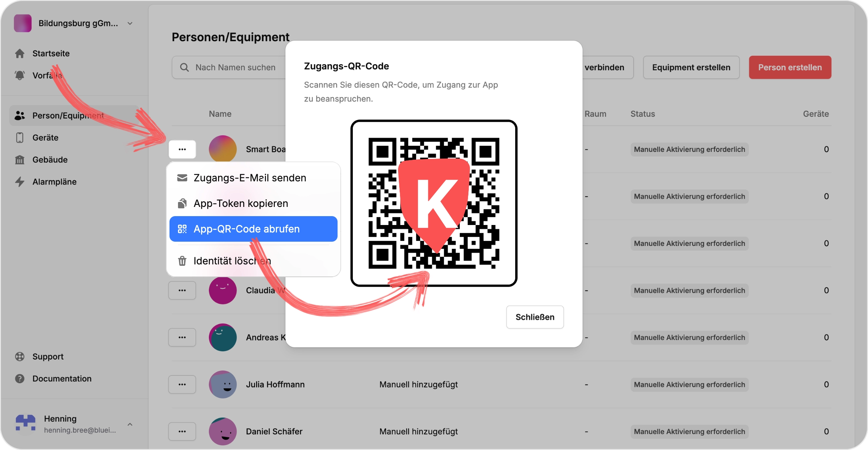Click the envelope icon for Zugangs-E-Mail
The height and width of the screenshot is (450, 868).
pos(182,177)
